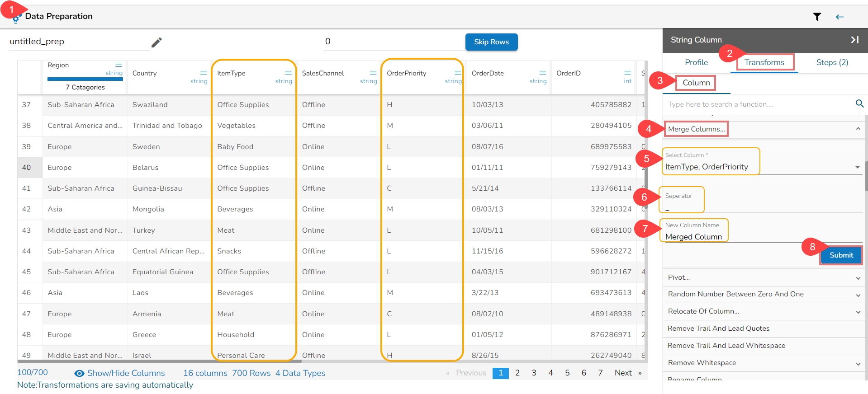868x394 pixels.
Task: Click the back arrow icon
Action: (x=840, y=17)
